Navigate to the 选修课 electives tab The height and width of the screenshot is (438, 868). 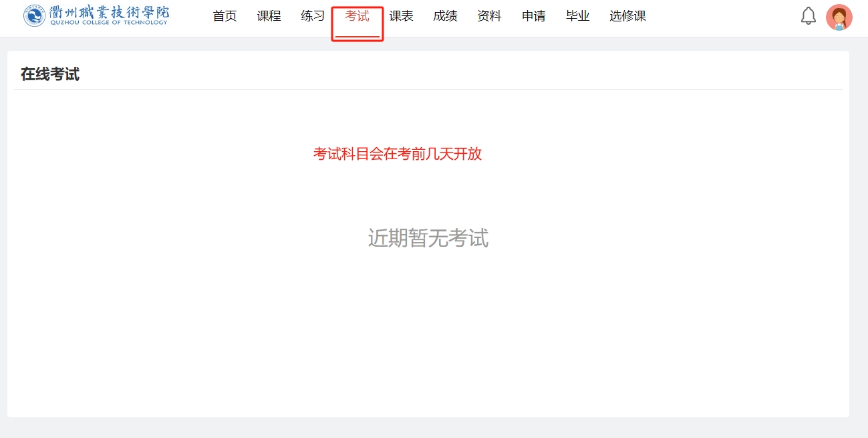point(627,16)
